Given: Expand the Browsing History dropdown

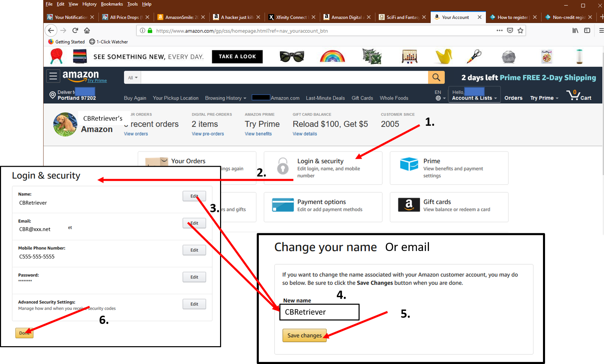Looking at the screenshot, I should point(225,98).
